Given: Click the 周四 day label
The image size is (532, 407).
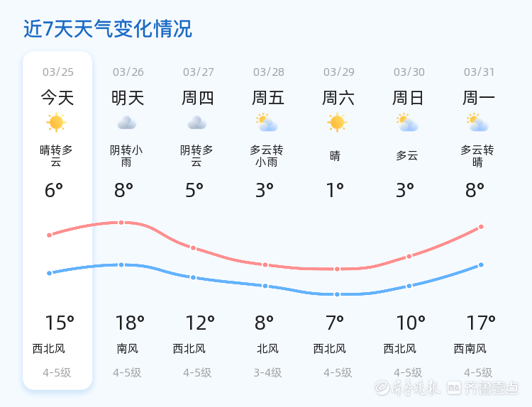Looking at the screenshot, I should point(198,98).
